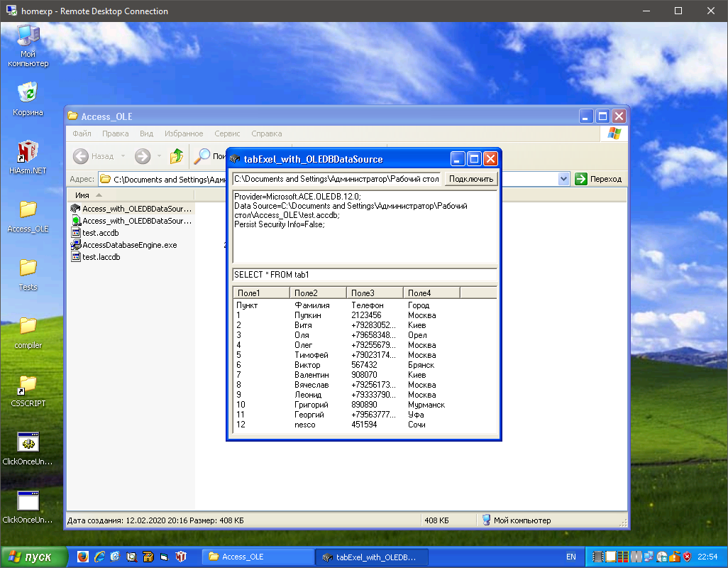Open the пуск Start button

click(34, 557)
